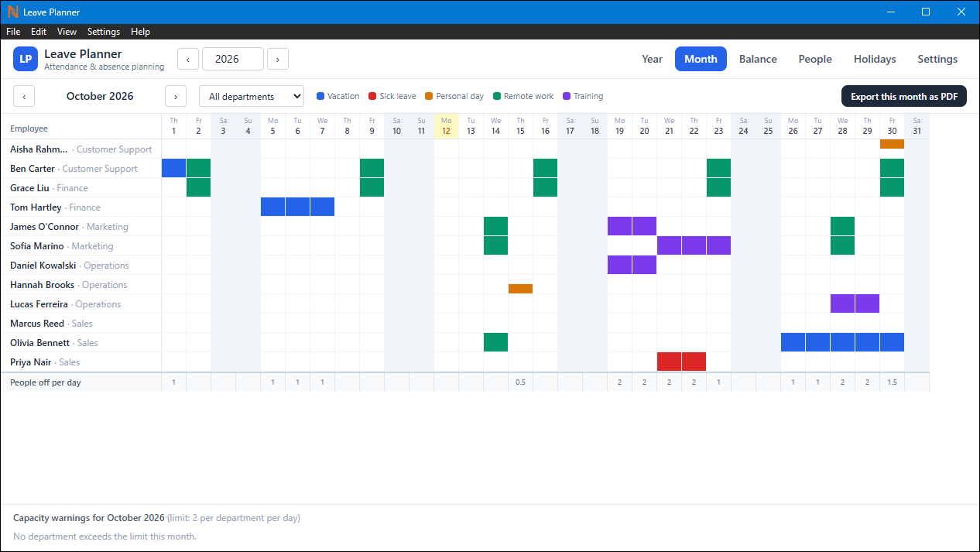Select Ben Carter's vacation block on Oct 1
Viewport: 980px width, 552px height.
pyautogui.click(x=174, y=168)
